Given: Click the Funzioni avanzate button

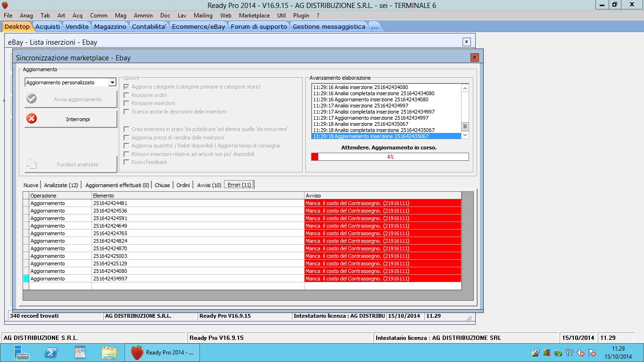Looking at the screenshot, I should (71, 165).
